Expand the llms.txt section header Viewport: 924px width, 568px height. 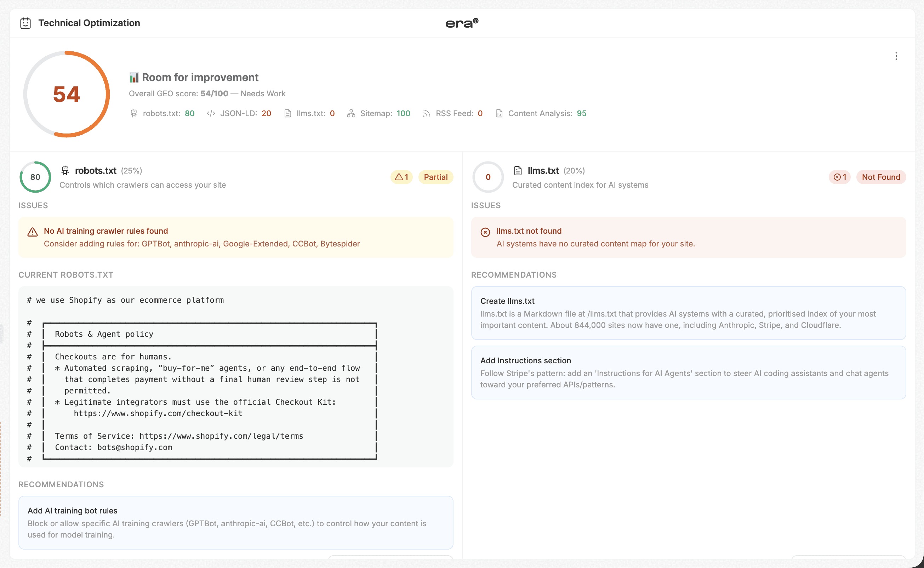pos(543,171)
